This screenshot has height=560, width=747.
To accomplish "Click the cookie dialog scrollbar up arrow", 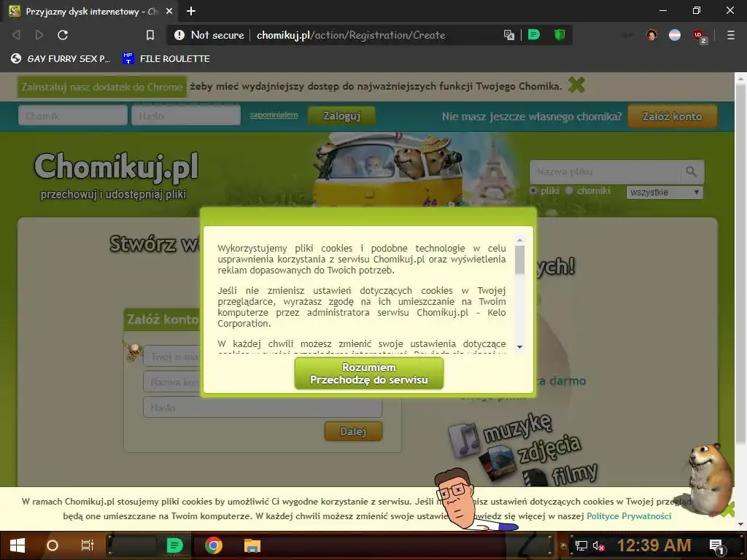I will [x=519, y=240].
